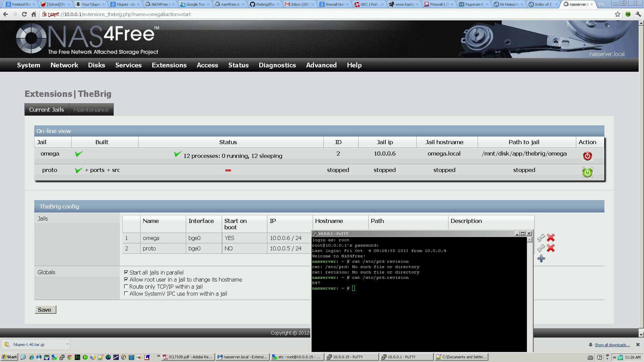
Task: Open Status menu
Action: click(238, 65)
